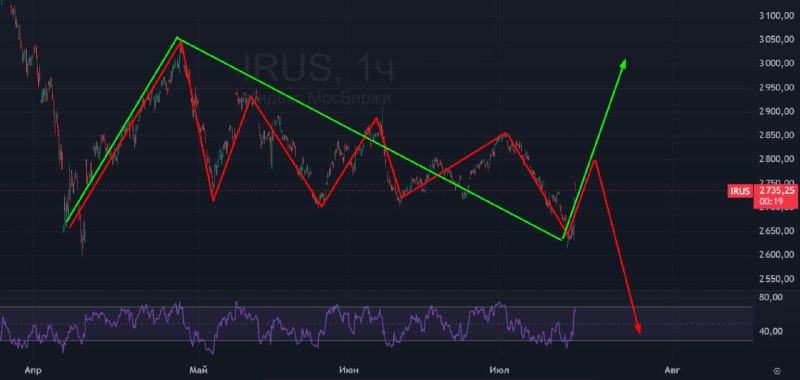Click the Май label on time axis
Viewport: 800px width, 380px height.
(198, 369)
